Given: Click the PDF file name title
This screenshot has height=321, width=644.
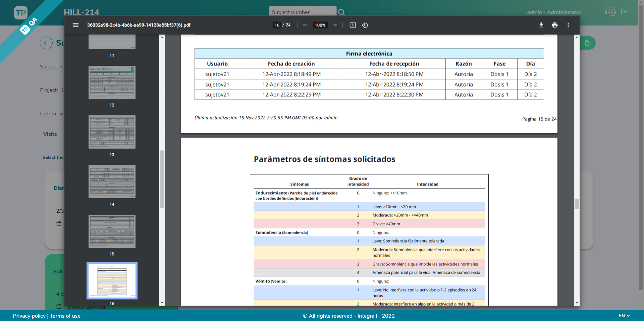Looking at the screenshot, I should (x=139, y=25).
